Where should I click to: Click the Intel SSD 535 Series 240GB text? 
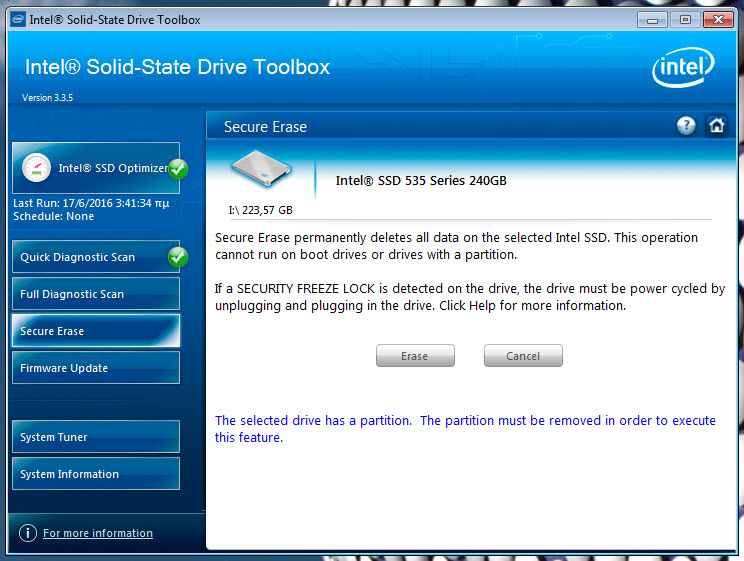coord(421,180)
